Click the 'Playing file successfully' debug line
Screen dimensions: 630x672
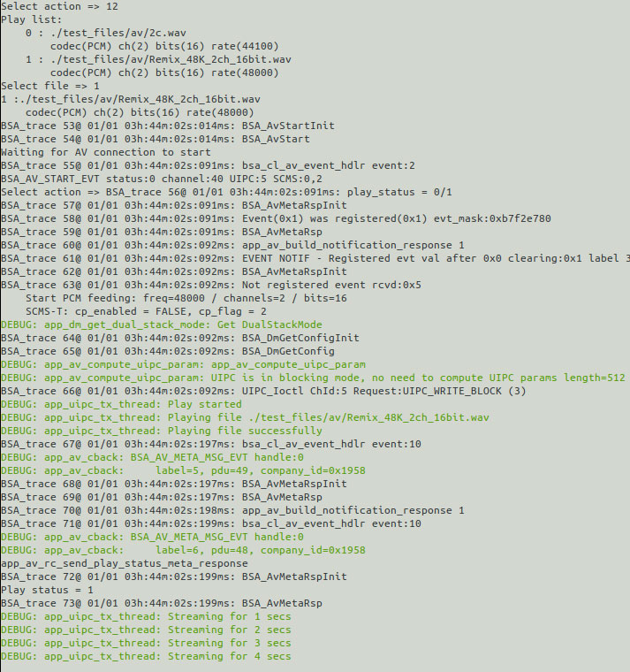point(162,431)
